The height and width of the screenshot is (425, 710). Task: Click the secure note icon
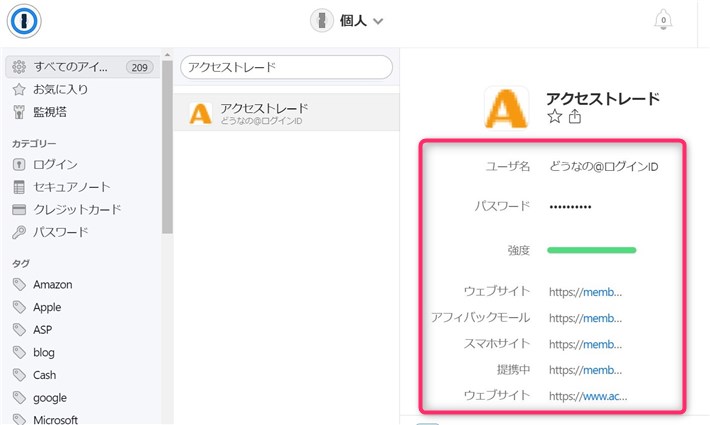pos(19,187)
